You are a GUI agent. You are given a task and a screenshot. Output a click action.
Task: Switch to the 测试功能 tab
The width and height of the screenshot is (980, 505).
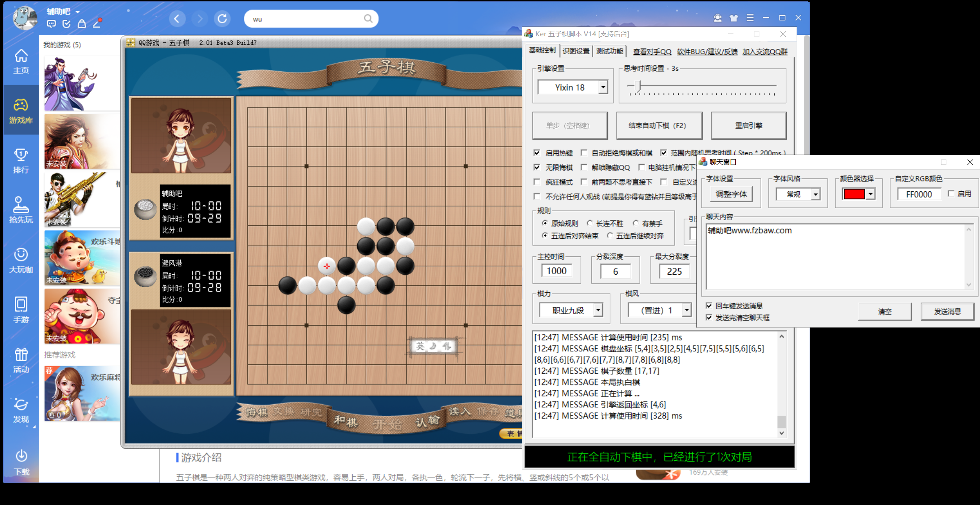610,51
